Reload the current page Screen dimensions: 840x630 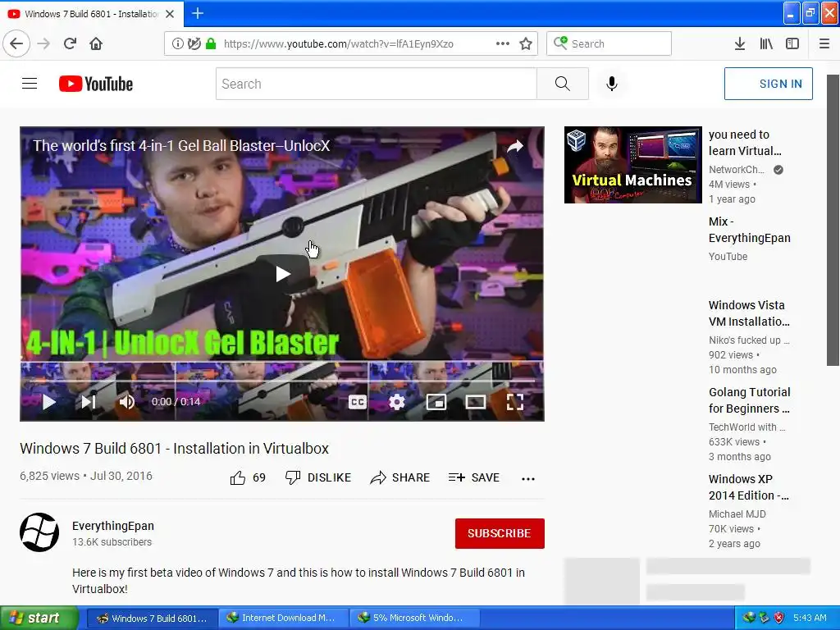(70, 43)
